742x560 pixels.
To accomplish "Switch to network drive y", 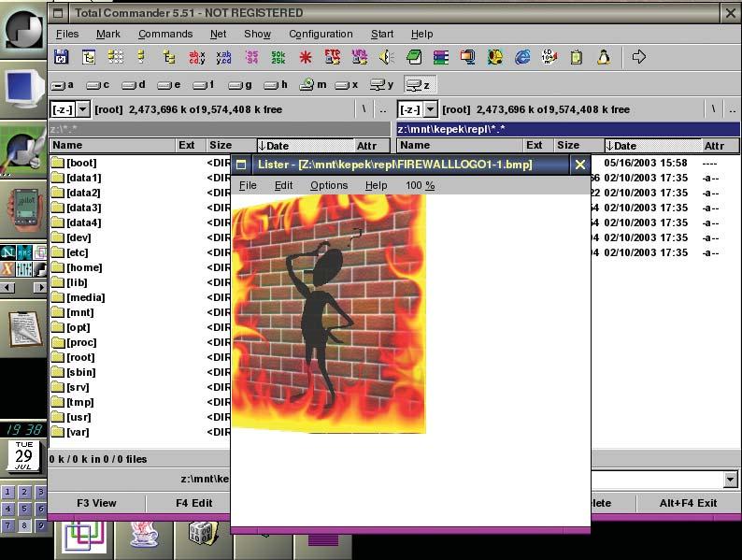I will point(382,85).
